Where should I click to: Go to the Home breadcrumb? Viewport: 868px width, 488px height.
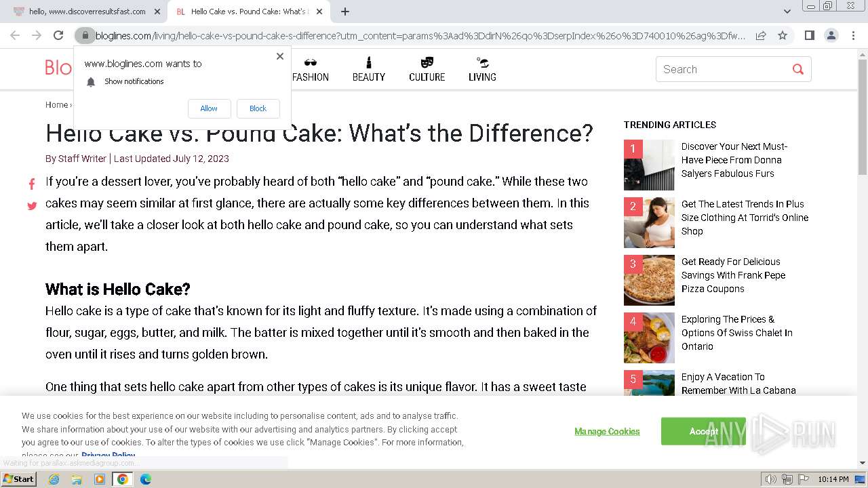56,104
